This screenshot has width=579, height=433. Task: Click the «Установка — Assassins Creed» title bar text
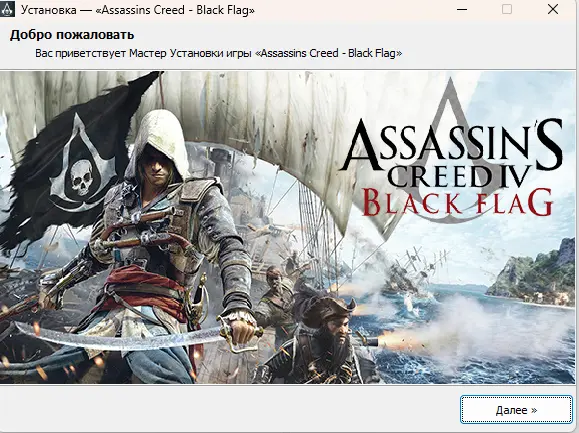pyautogui.click(x=137, y=10)
